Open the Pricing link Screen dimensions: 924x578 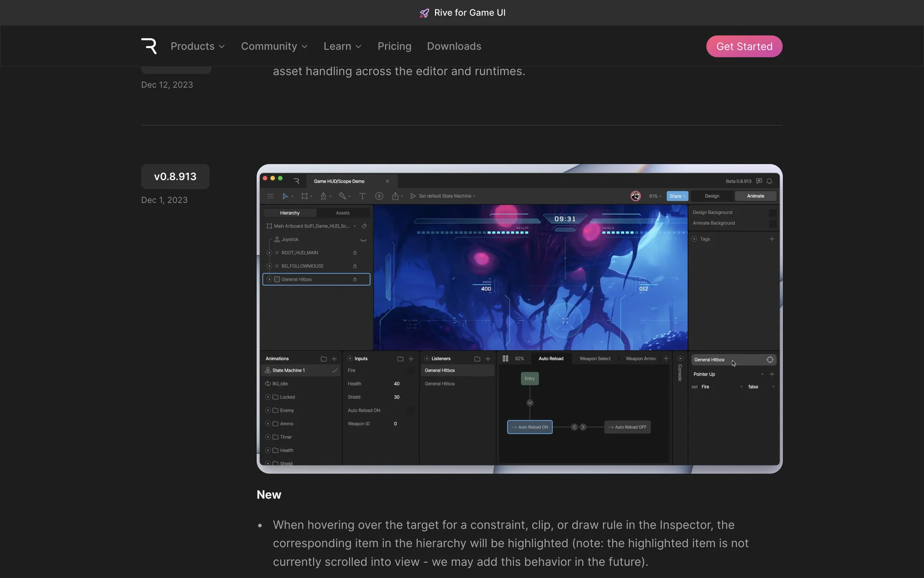pyautogui.click(x=394, y=46)
